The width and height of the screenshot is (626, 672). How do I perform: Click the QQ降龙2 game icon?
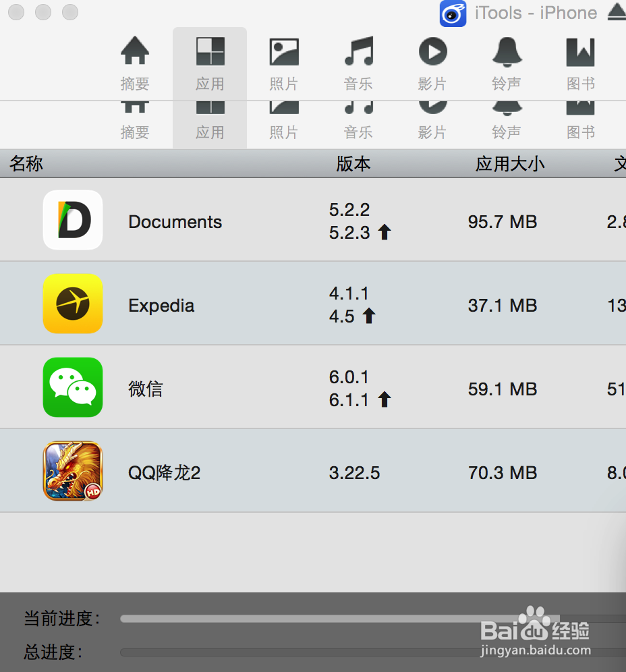[x=73, y=471]
